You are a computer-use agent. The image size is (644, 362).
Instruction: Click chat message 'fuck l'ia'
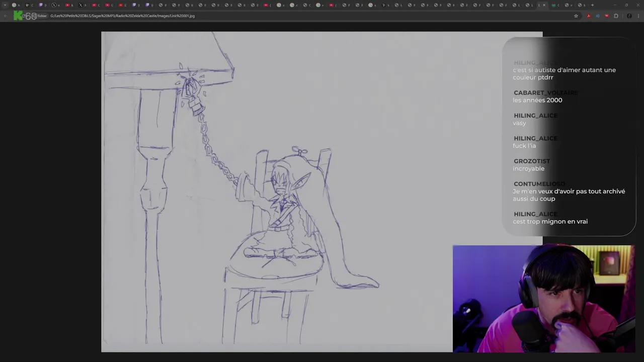[x=524, y=145]
